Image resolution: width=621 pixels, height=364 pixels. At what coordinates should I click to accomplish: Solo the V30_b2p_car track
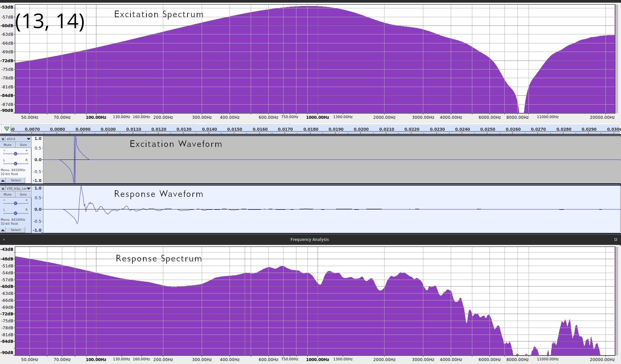point(23,195)
